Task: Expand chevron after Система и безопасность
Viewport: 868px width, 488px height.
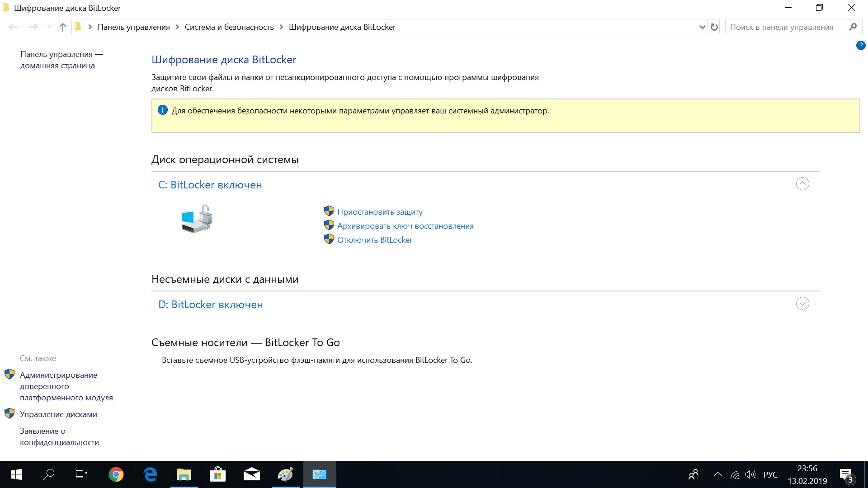Action: coord(281,27)
